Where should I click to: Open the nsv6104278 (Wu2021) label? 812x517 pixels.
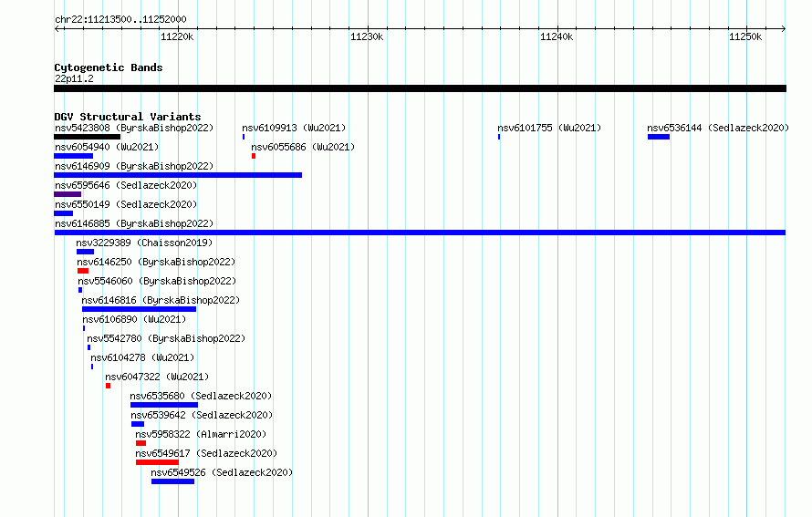(142, 357)
